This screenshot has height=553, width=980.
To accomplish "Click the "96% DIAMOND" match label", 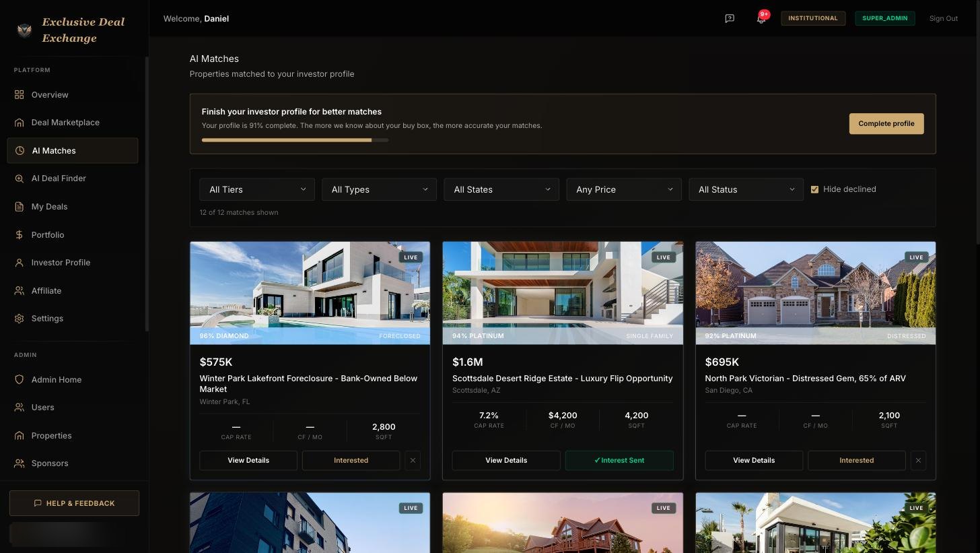I will [224, 336].
